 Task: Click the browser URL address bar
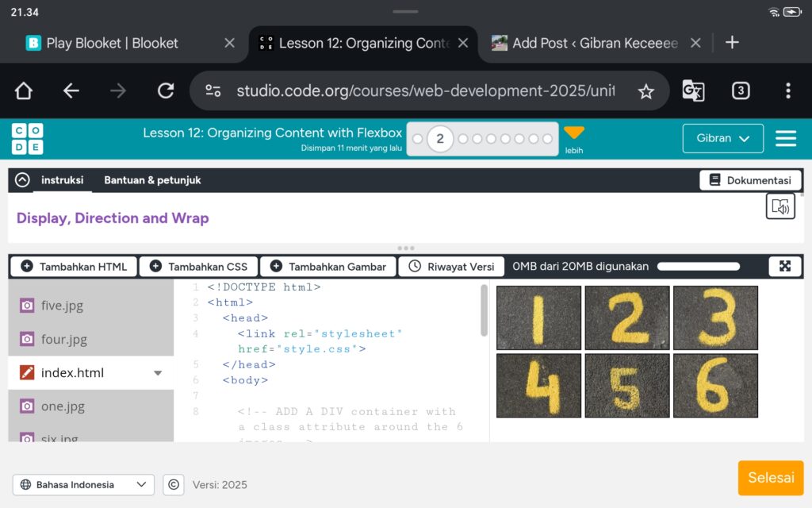click(x=424, y=90)
